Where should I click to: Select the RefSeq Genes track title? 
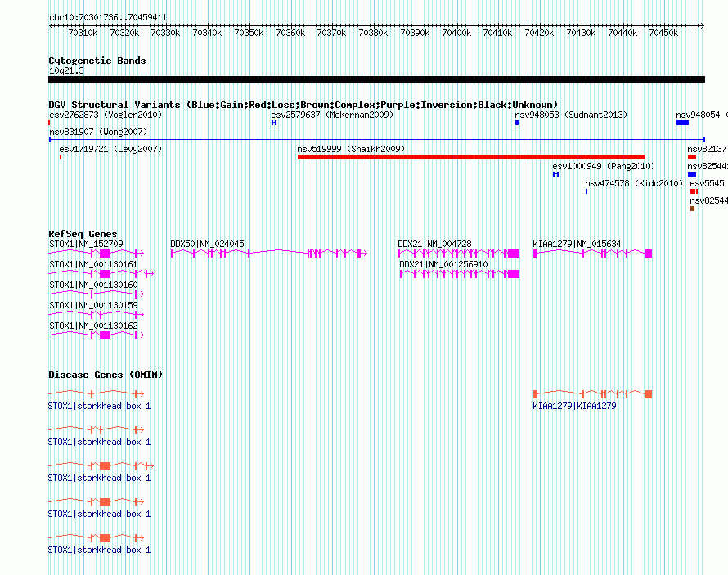[83, 234]
